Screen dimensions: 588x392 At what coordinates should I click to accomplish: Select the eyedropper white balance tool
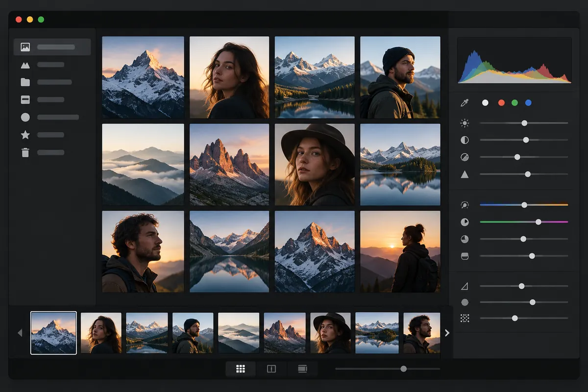(x=465, y=103)
